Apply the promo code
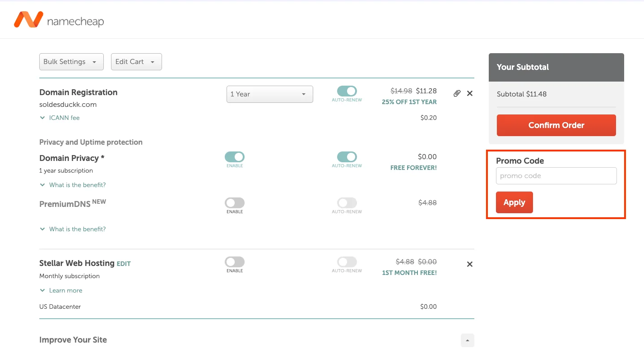 [x=514, y=202]
